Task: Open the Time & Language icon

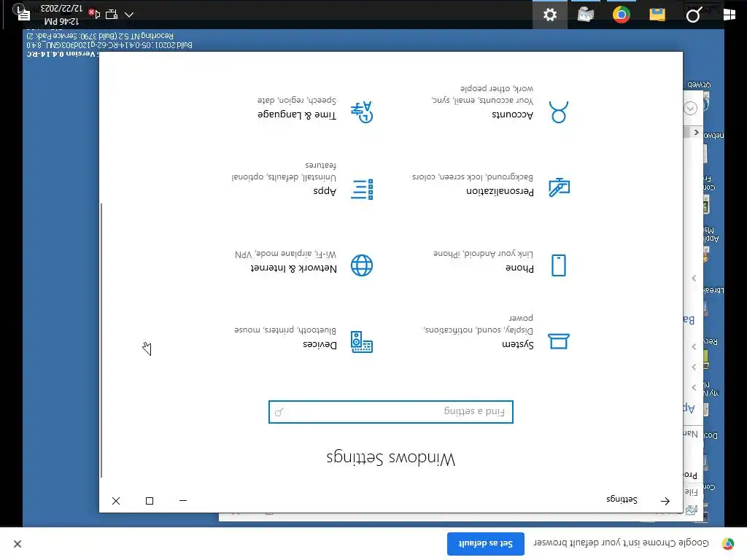Action: (x=362, y=112)
